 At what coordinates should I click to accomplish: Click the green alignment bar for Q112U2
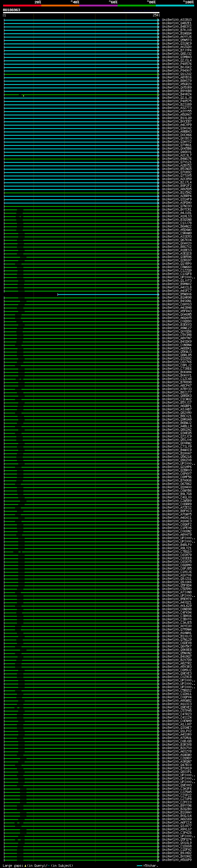coord(81,74)
